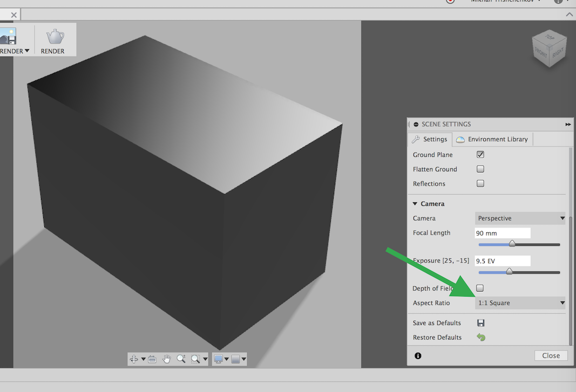Screen dimensions: 576x392
Task: Click the TOP face of the ViewCube
Action: [x=550, y=39]
